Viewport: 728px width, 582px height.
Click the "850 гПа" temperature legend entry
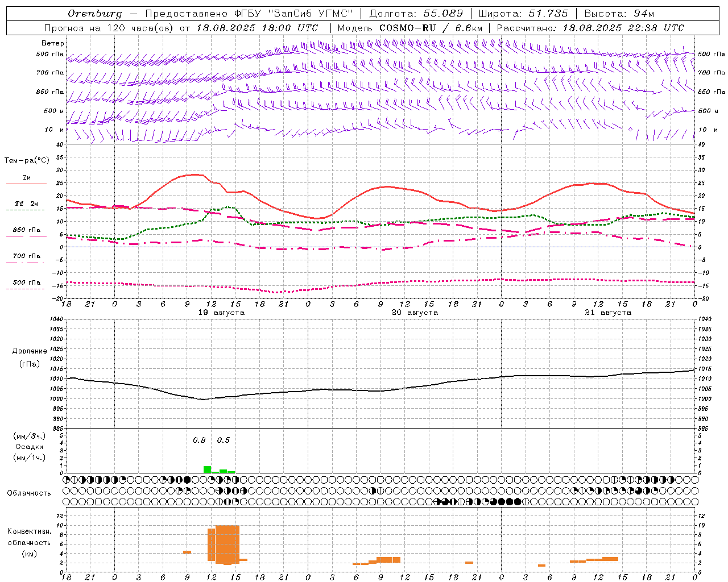click(27, 230)
